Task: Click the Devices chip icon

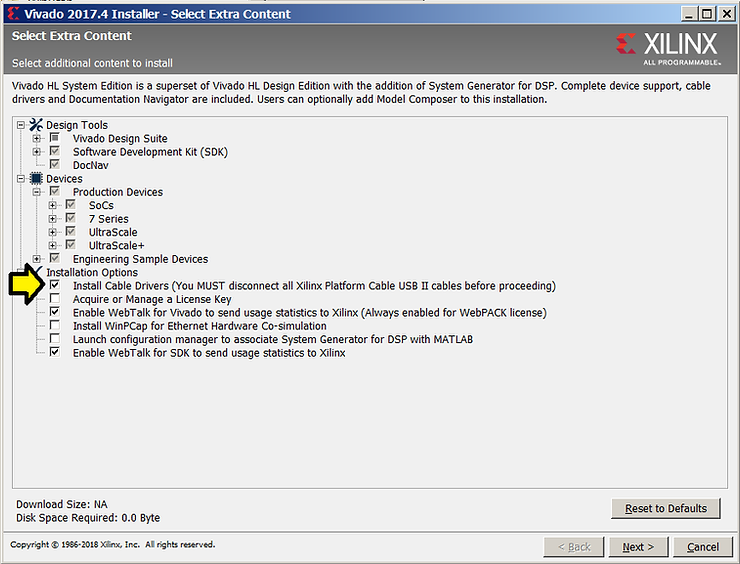Action: pyautogui.click(x=36, y=178)
